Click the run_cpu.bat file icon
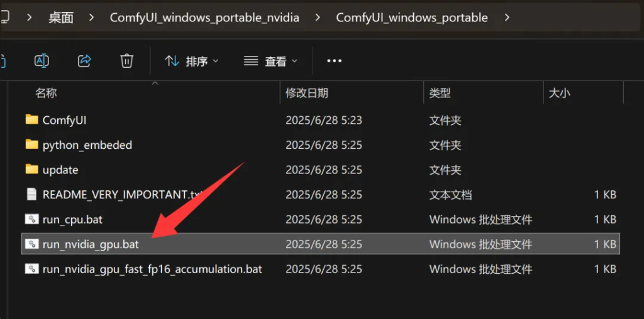Image resolution: width=644 pixels, height=319 pixels. 31,219
